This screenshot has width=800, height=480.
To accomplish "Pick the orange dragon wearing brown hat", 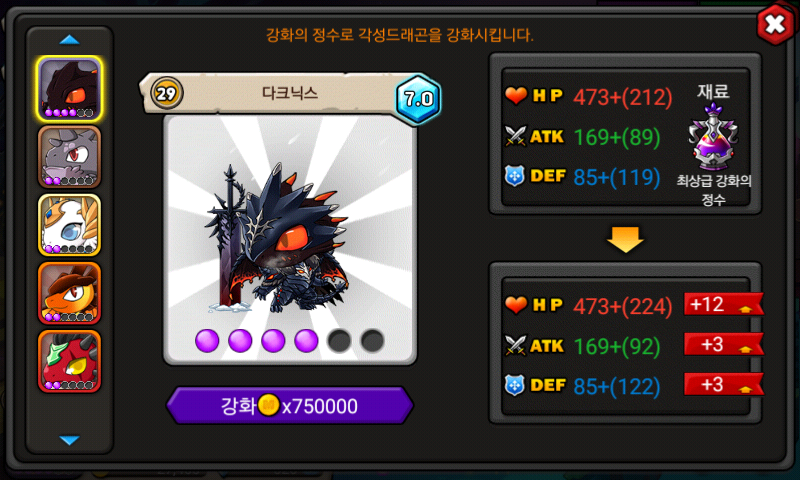I will [x=69, y=293].
